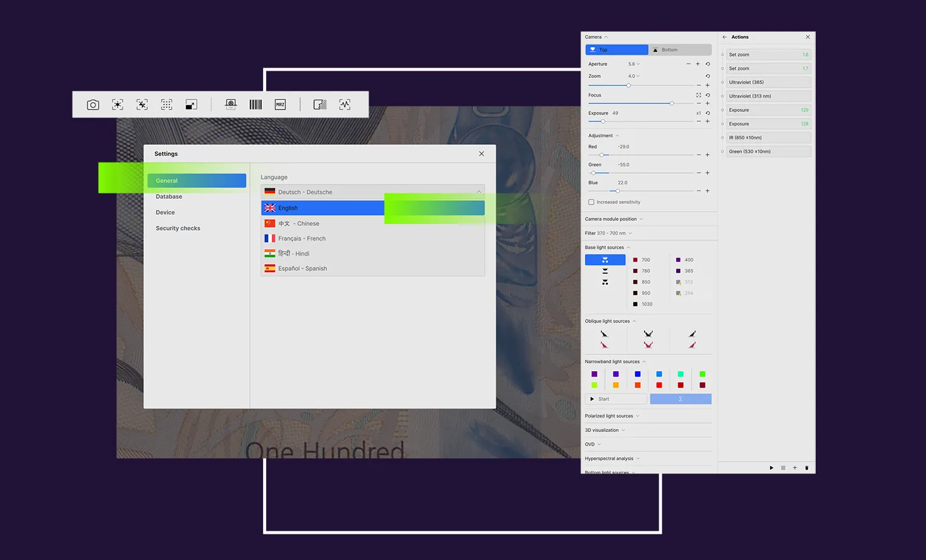926x560 pixels.
Task: Click the image resize toolbar icon
Action: click(191, 104)
